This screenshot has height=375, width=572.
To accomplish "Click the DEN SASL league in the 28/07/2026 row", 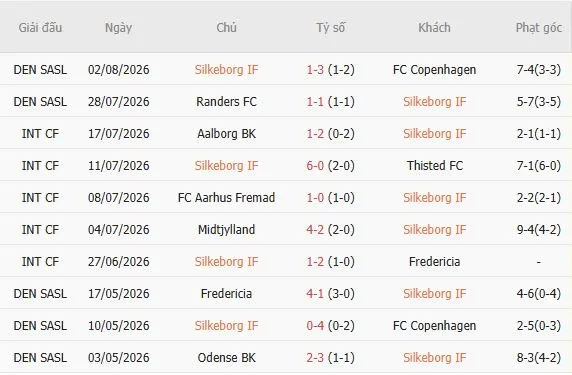I will click(40, 102).
